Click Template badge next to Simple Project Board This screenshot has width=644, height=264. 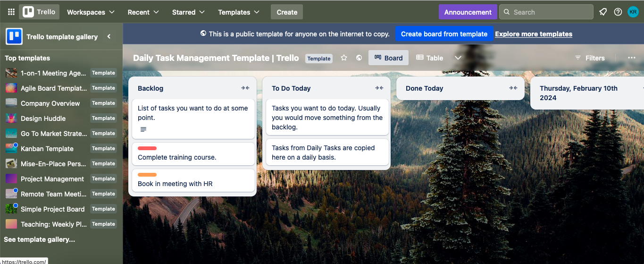click(x=103, y=209)
